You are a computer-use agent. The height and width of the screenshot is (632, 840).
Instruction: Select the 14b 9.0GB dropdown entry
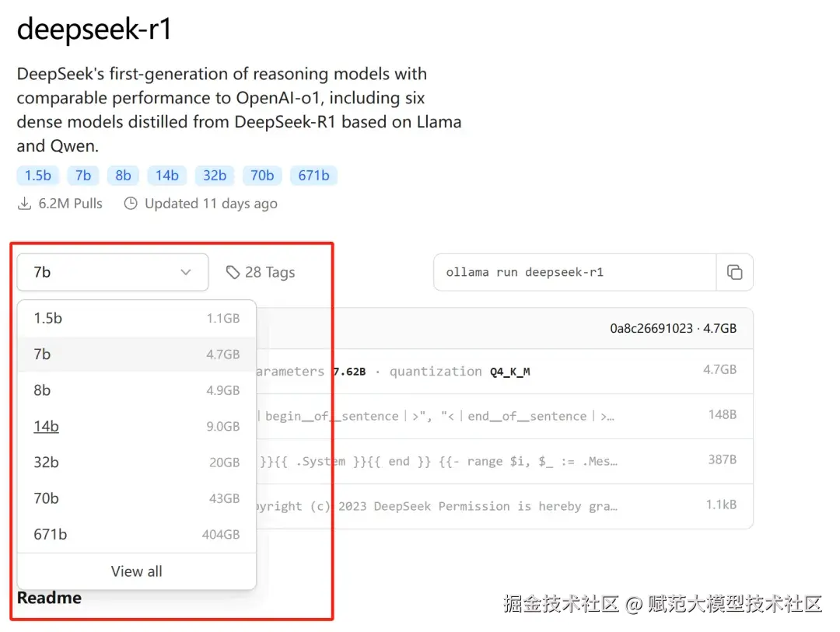(x=137, y=426)
